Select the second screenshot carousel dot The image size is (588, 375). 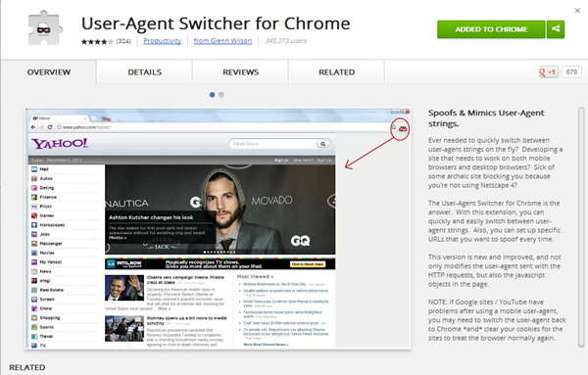click(x=221, y=95)
